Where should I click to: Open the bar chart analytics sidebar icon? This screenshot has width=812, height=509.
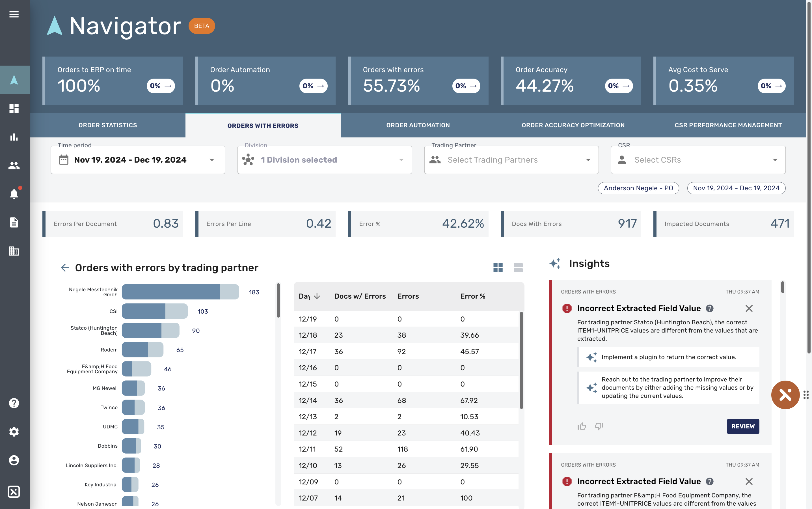point(14,137)
